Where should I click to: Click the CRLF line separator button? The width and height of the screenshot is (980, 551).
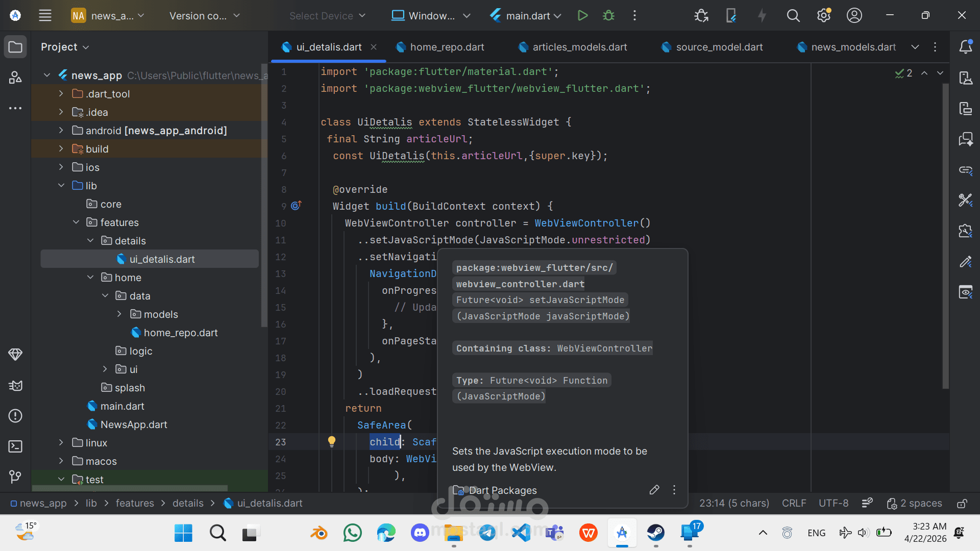pos(794,504)
